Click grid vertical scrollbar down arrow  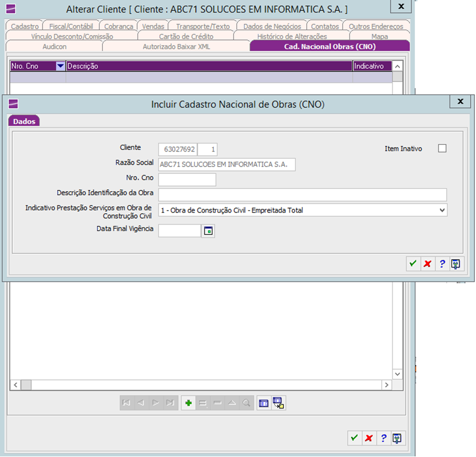(x=397, y=374)
